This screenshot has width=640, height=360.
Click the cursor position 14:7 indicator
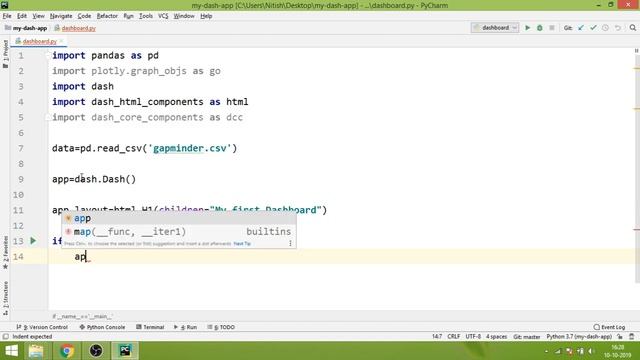(x=437, y=337)
